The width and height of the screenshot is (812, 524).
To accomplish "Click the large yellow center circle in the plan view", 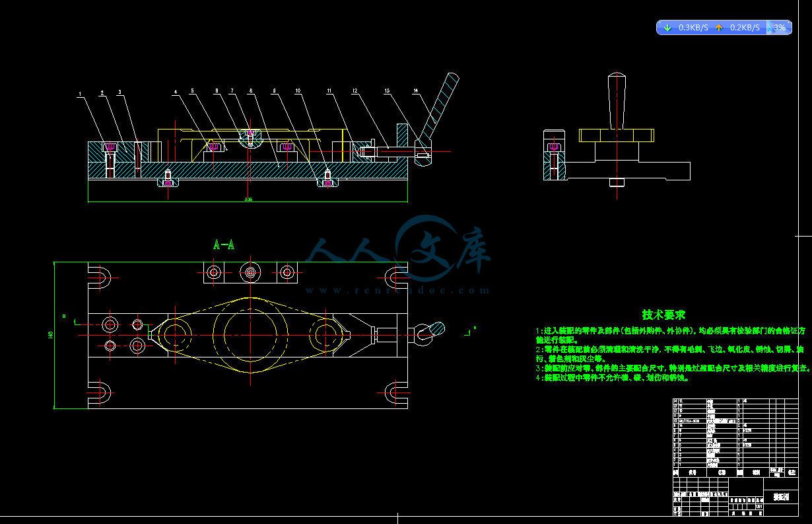I will coord(251,334).
